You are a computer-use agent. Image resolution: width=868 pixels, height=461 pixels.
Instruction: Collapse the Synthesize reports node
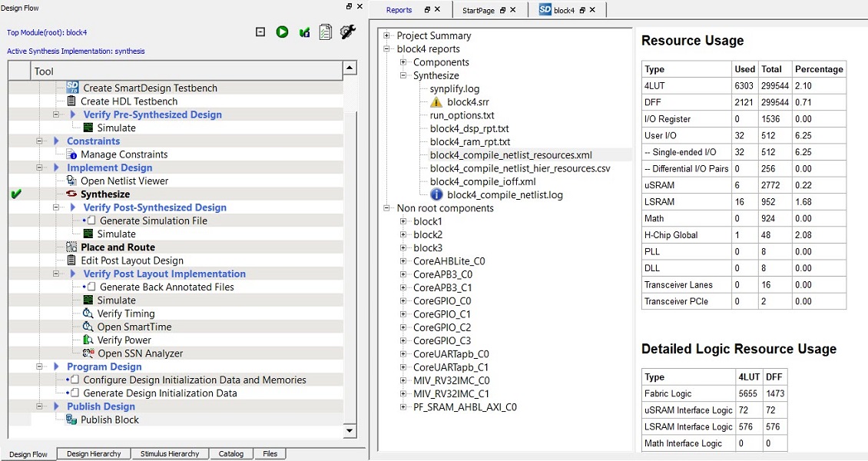(404, 76)
